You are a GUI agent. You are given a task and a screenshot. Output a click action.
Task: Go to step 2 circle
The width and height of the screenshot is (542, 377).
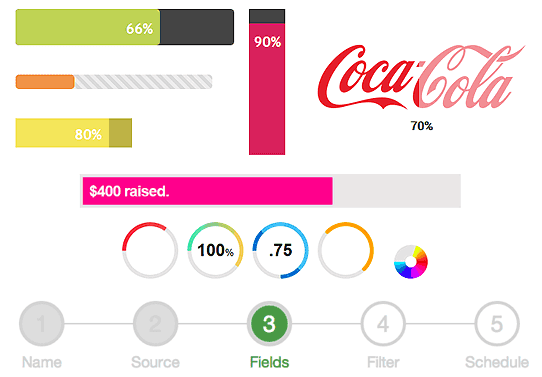click(156, 324)
